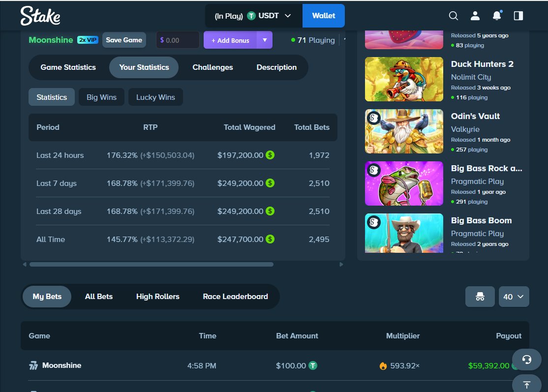Screen dimensions: 548x392
Task: Open the Race Leaderboard tab
Action: pos(235,297)
